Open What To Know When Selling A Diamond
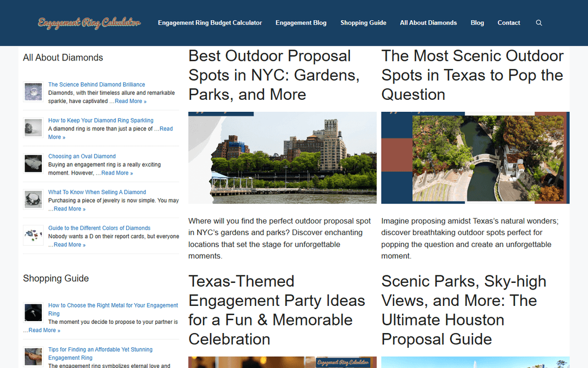The width and height of the screenshot is (588, 368). coord(97,192)
